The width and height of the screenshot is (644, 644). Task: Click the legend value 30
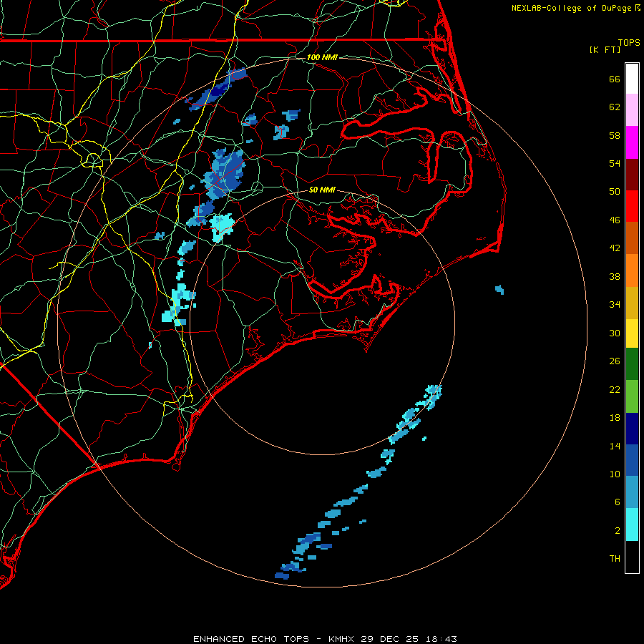pyautogui.click(x=615, y=333)
